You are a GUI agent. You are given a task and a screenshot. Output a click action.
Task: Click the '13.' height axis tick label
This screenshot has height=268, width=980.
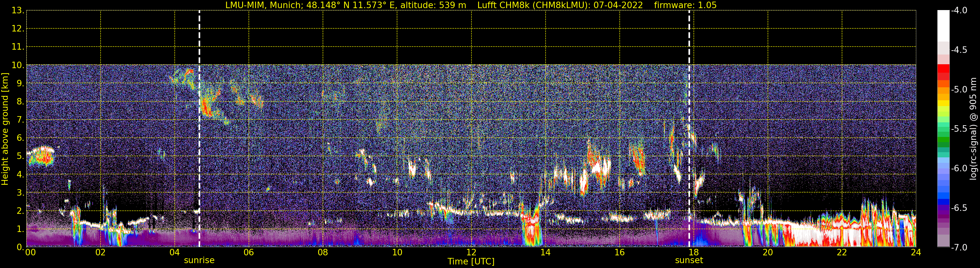pos(18,11)
